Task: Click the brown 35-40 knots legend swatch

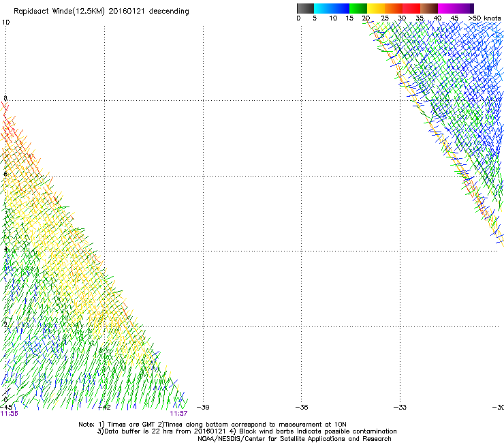Action: pos(429,8)
